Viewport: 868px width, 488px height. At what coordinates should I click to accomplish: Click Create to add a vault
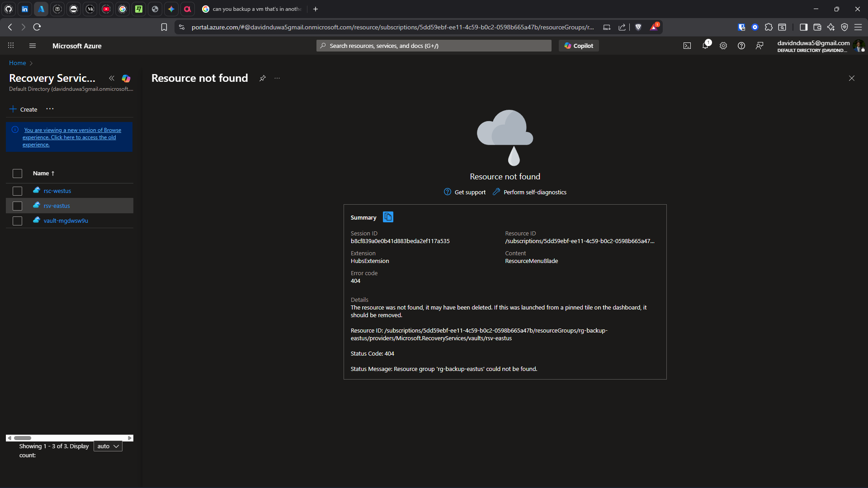(x=24, y=109)
